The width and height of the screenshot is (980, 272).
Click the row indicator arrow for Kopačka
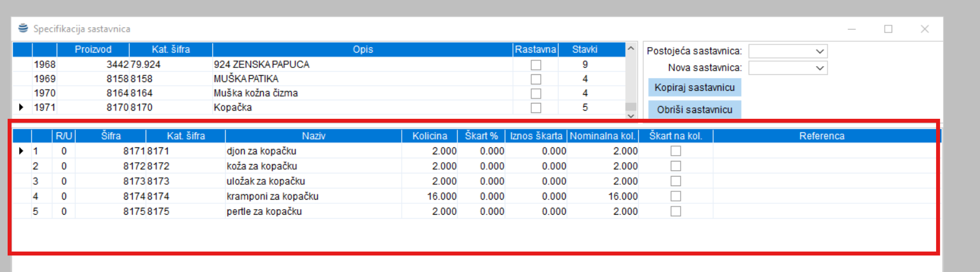pos(22,107)
